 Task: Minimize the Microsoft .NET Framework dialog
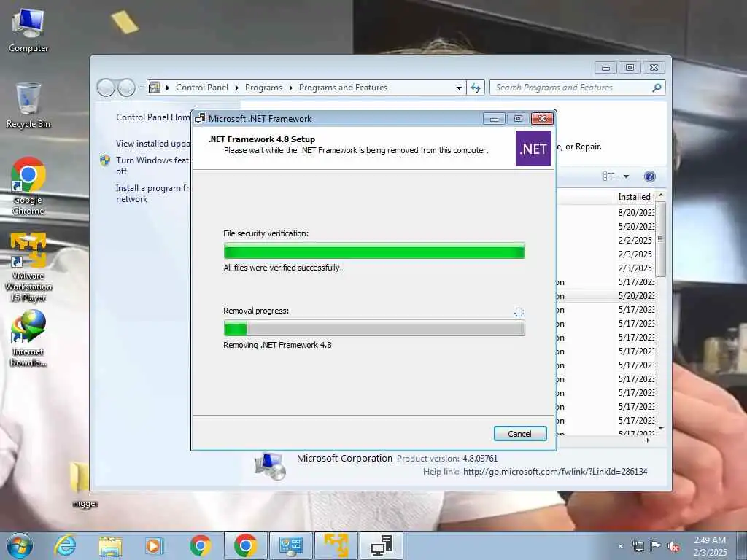pos(494,119)
